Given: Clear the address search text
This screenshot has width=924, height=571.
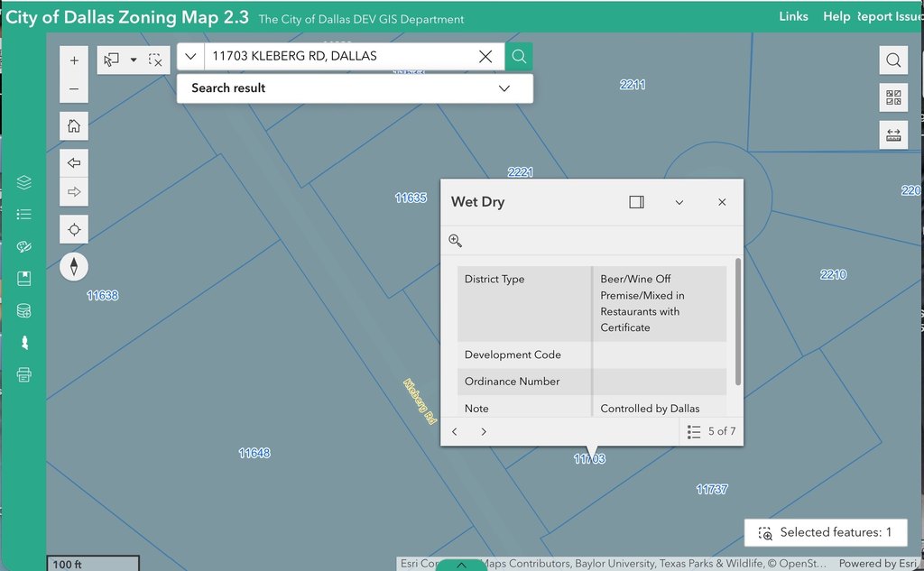Looking at the screenshot, I should tap(485, 57).
